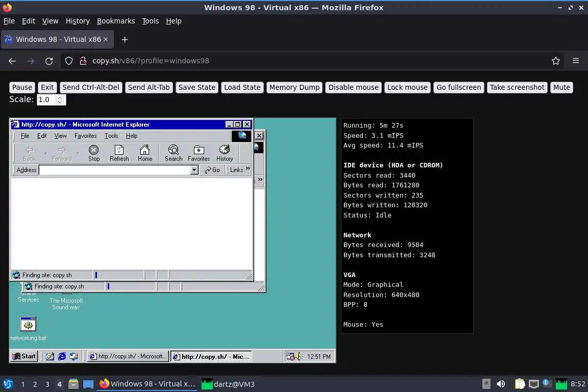Image resolution: width=588 pixels, height=392 pixels.
Task: Open the Back button history dropdown arrow
Action: coord(46,154)
